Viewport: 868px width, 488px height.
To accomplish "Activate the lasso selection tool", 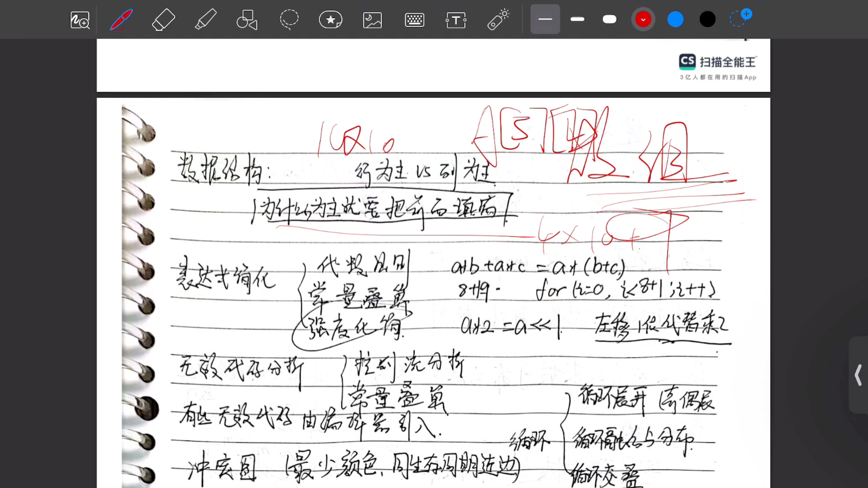I will [289, 20].
